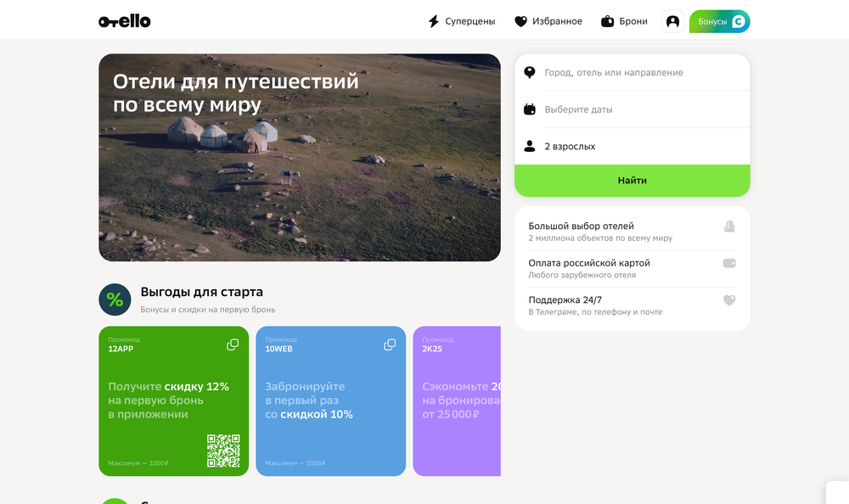Click the Otello logo
The image size is (849, 504).
pyautogui.click(x=125, y=21)
